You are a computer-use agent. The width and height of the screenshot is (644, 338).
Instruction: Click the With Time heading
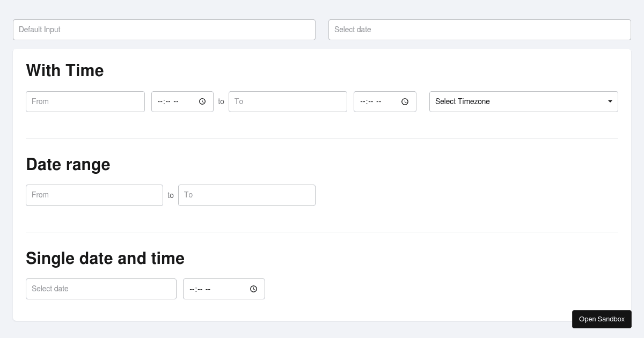pyautogui.click(x=65, y=70)
